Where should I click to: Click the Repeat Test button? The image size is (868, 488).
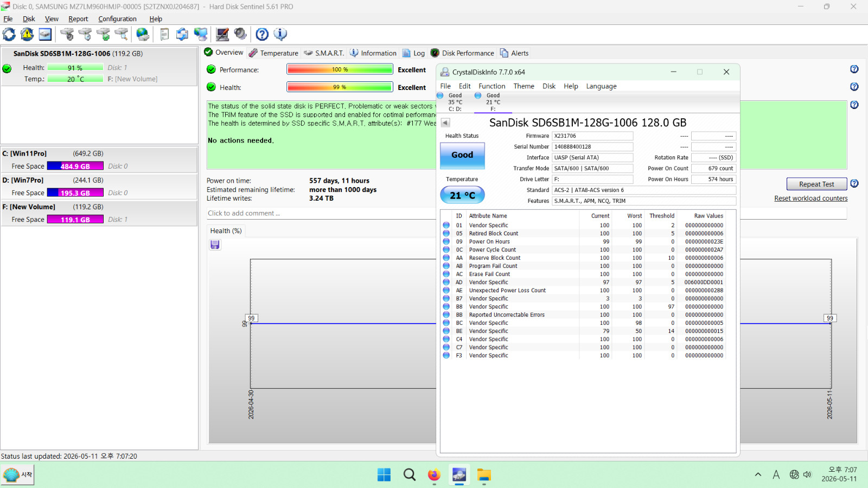(816, 184)
